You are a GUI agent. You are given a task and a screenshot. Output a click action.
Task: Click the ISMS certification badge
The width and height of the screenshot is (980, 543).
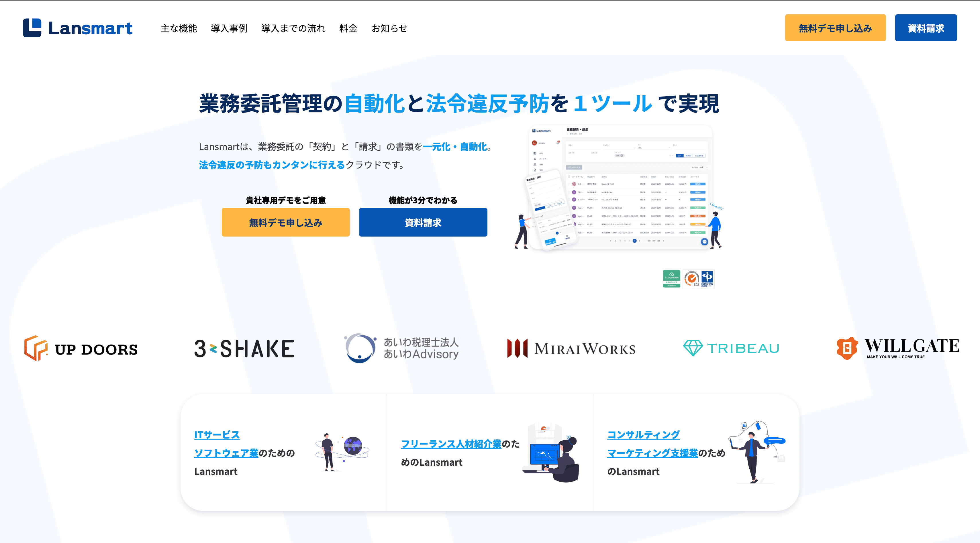707,279
